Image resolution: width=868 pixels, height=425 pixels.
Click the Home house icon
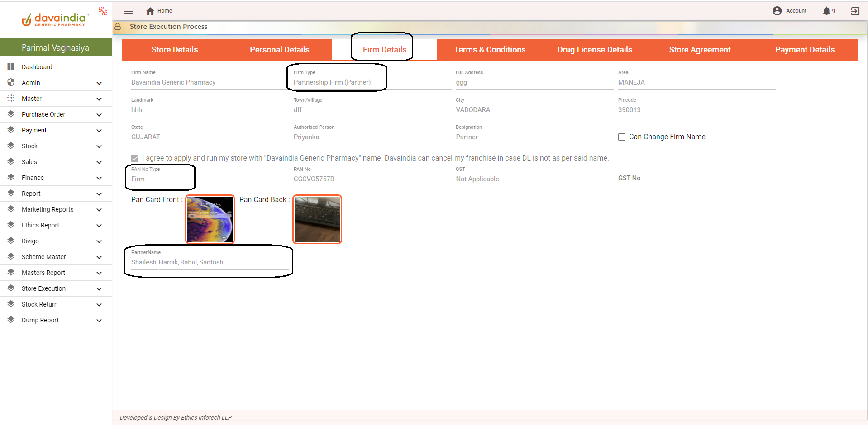click(150, 11)
